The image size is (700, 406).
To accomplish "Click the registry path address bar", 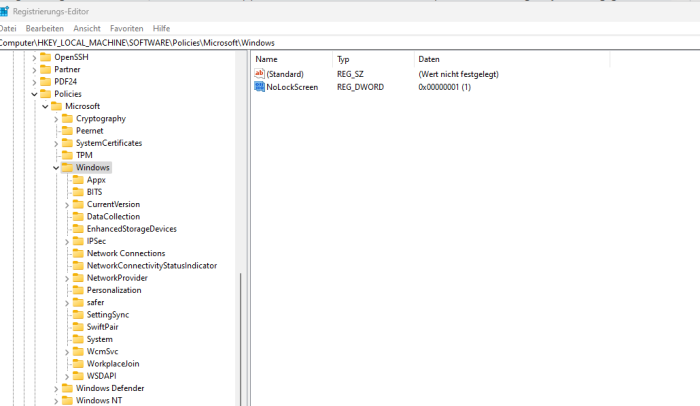I will [x=350, y=43].
